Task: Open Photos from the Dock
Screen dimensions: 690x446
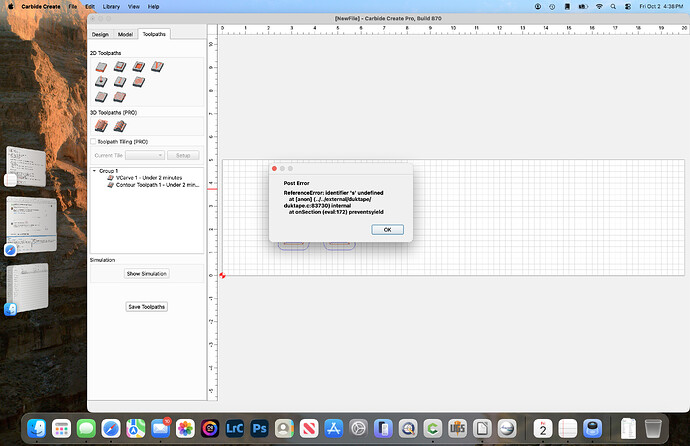Action: point(185,428)
